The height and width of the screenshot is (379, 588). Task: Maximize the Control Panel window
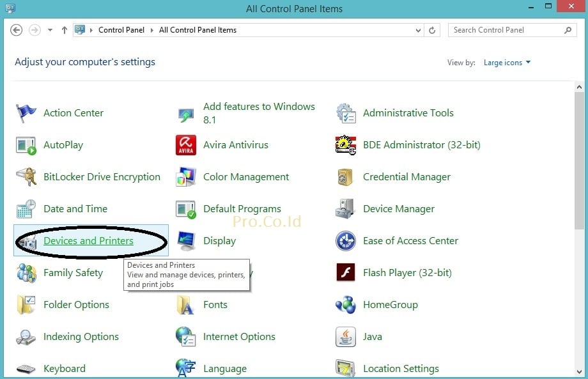point(548,6)
